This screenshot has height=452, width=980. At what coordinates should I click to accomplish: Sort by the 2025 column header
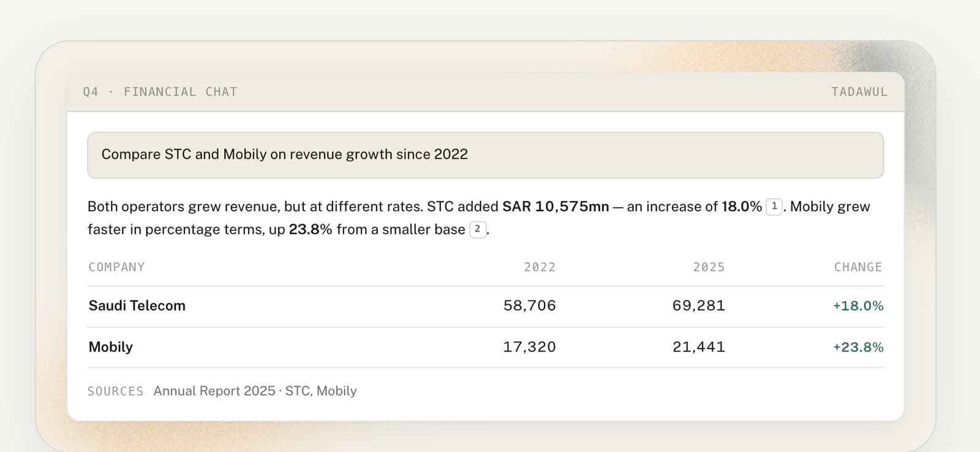[x=709, y=267]
